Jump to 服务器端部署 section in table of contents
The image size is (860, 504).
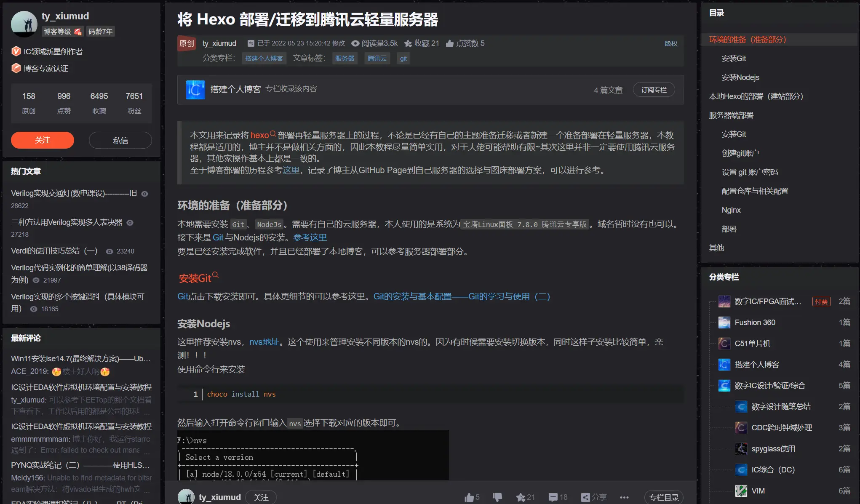point(731,115)
